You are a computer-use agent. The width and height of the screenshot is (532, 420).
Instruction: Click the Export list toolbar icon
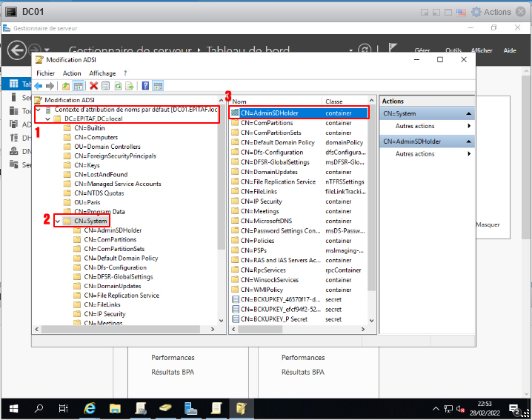[x=129, y=86]
